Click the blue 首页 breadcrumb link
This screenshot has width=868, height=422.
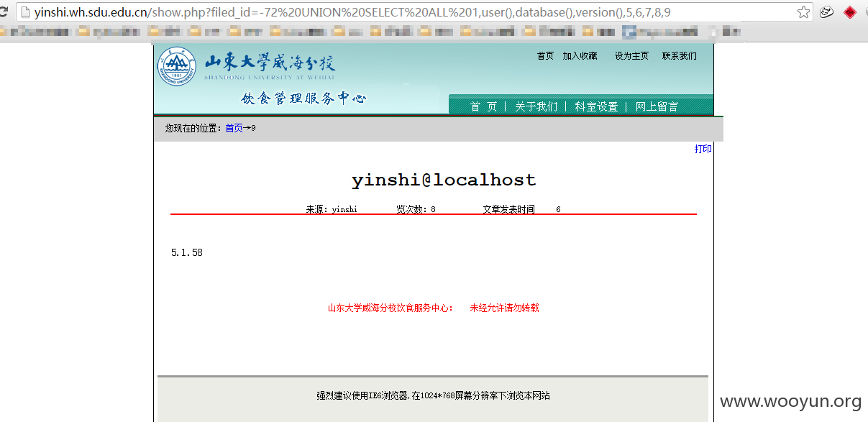tap(234, 128)
